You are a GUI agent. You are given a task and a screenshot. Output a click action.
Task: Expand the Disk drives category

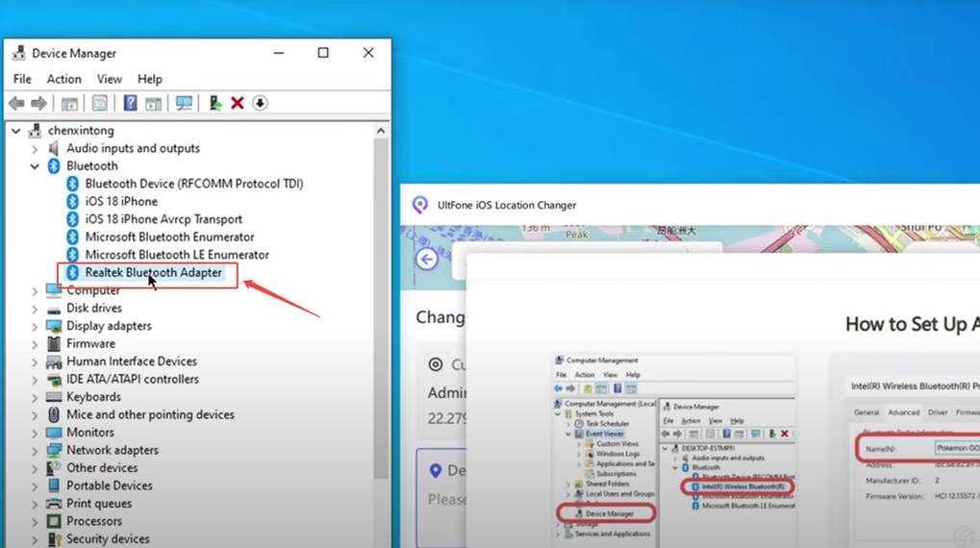35,309
